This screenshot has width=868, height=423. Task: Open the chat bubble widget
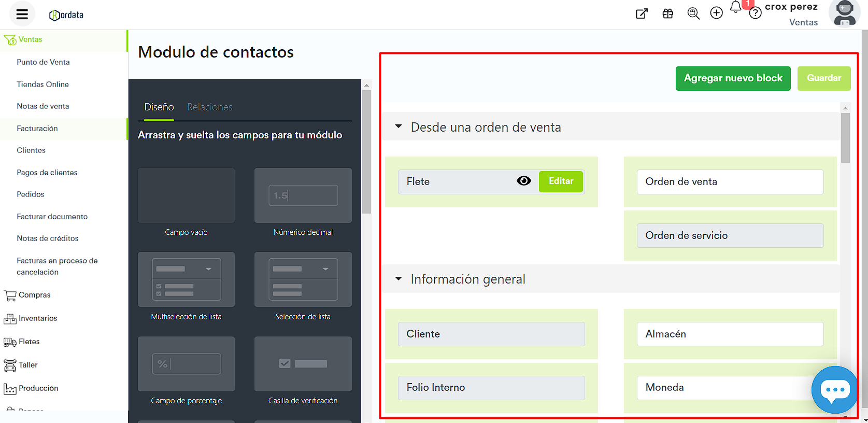coord(834,390)
